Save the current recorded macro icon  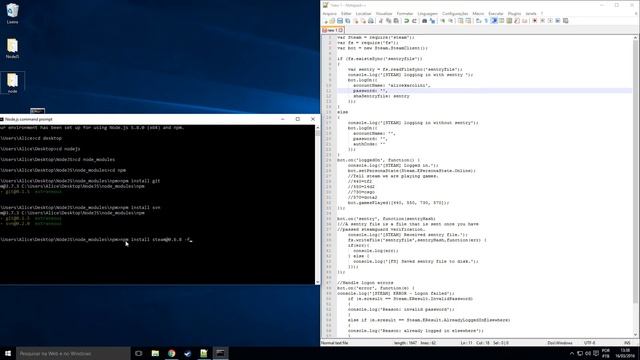(565, 20)
